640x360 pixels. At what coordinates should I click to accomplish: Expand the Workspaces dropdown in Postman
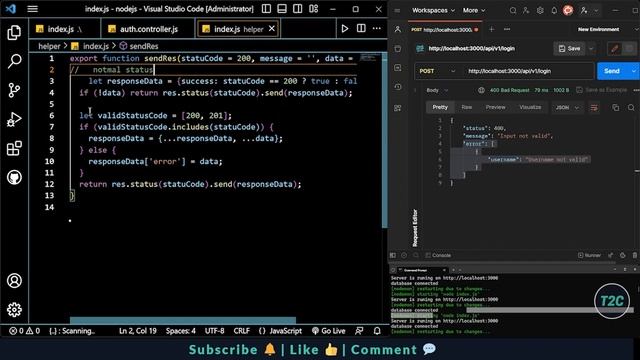pyautogui.click(x=433, y=10)
